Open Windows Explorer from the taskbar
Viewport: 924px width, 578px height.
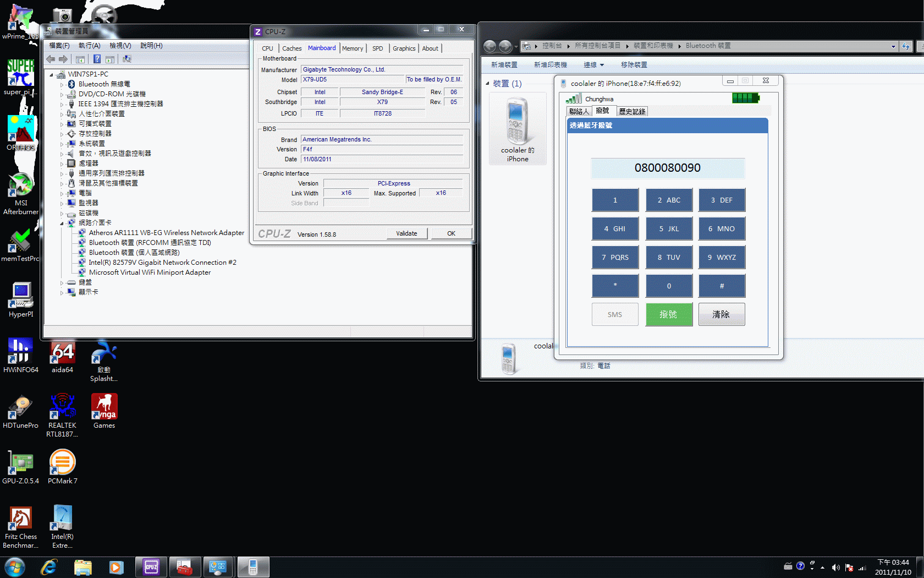click(x=83, y=567)
